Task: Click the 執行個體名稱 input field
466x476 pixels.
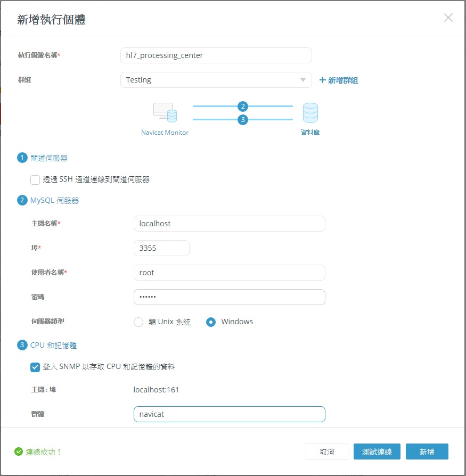Action: click(216, 55)
